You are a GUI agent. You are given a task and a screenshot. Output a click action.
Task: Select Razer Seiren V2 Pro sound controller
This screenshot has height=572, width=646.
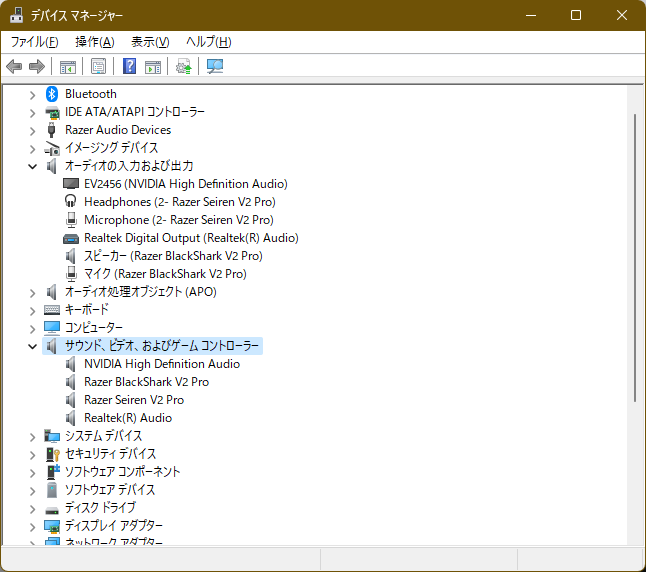134,400
